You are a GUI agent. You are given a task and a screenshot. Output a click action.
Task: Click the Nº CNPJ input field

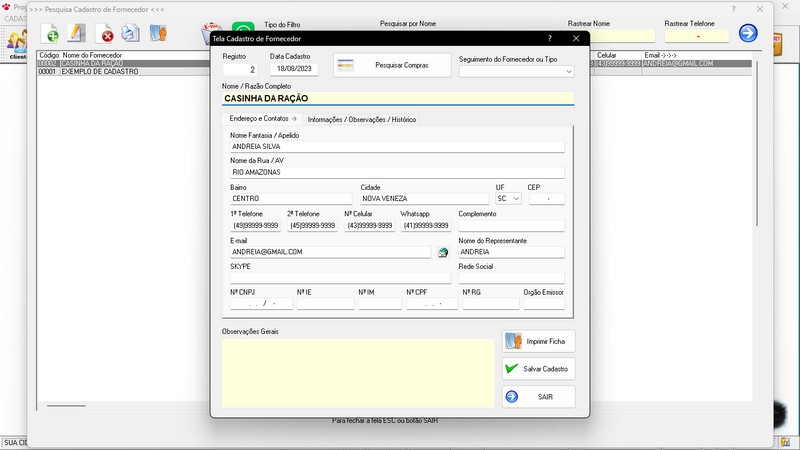tap(257, 304)
